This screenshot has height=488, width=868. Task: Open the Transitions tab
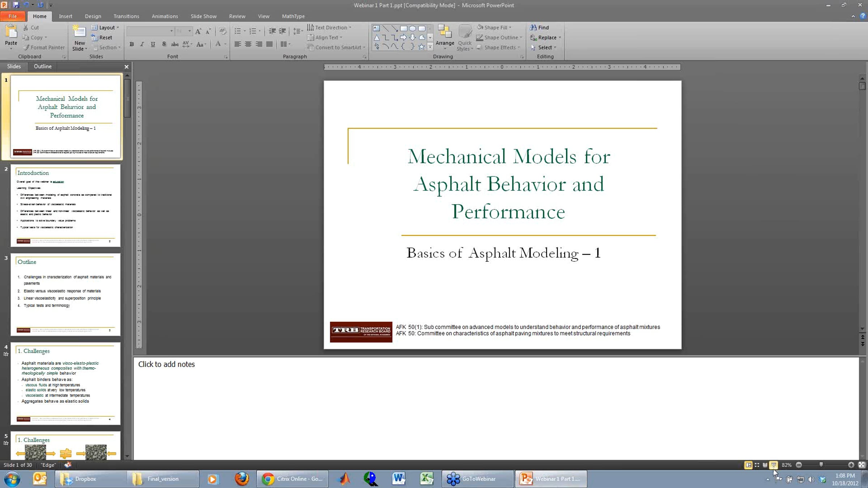point(126,16)
